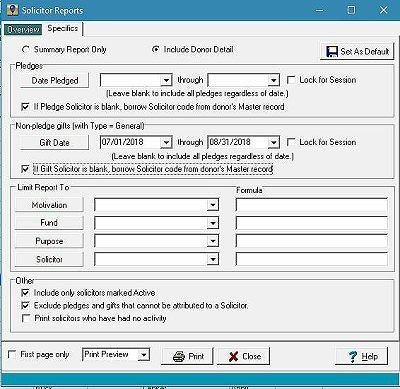Image resolution: width=400 pixels, height=389 pixels.
Task: Click the Date Pledged button
Action: 55,80
